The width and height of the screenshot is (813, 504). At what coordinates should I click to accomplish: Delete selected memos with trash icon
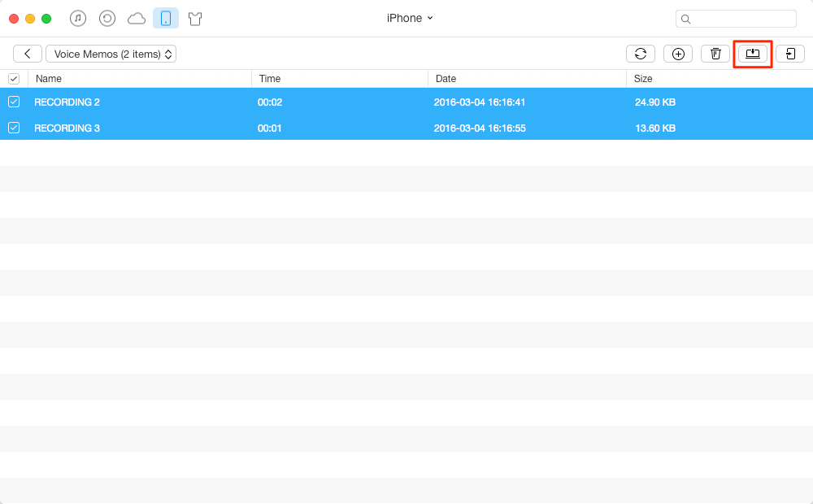click(x=715, y=54)
